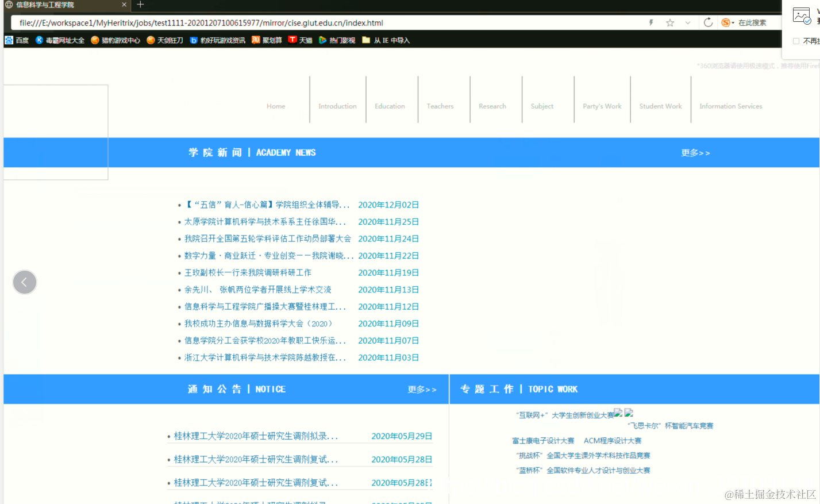Open news 浙江大学计算机科学与技术学院陈越教授在...

pyautogui.click(x=265, y=357)
